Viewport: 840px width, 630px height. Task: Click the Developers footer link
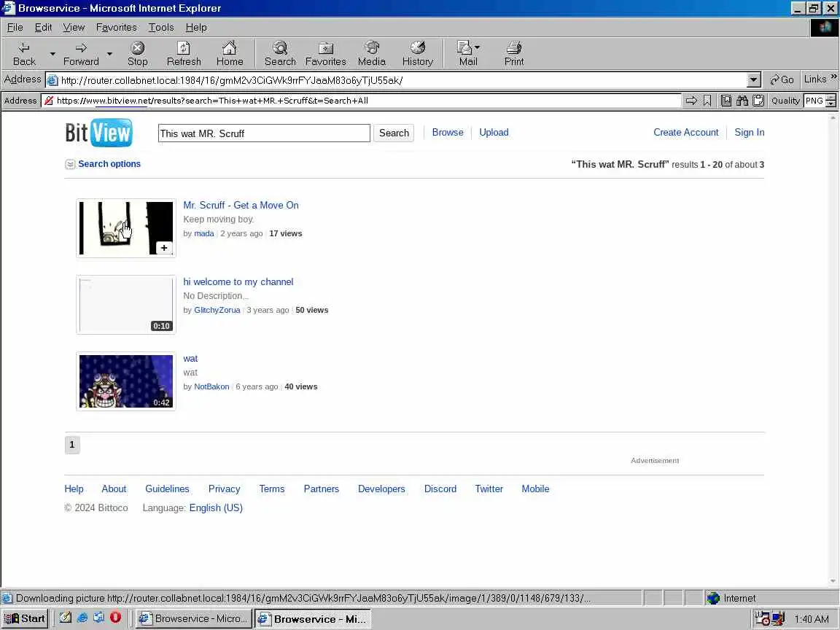pos(381,489)
